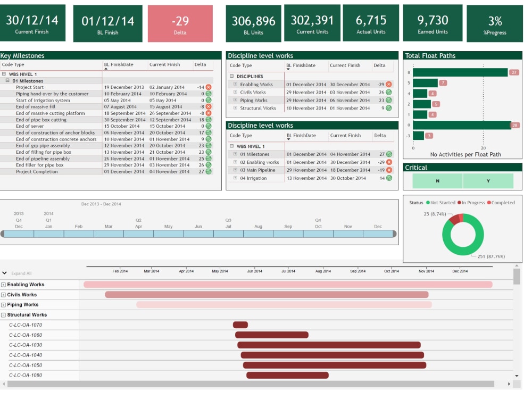
Task: Click the Gantt bar for C-LC-OA-1070
Action: pos(240,325)
